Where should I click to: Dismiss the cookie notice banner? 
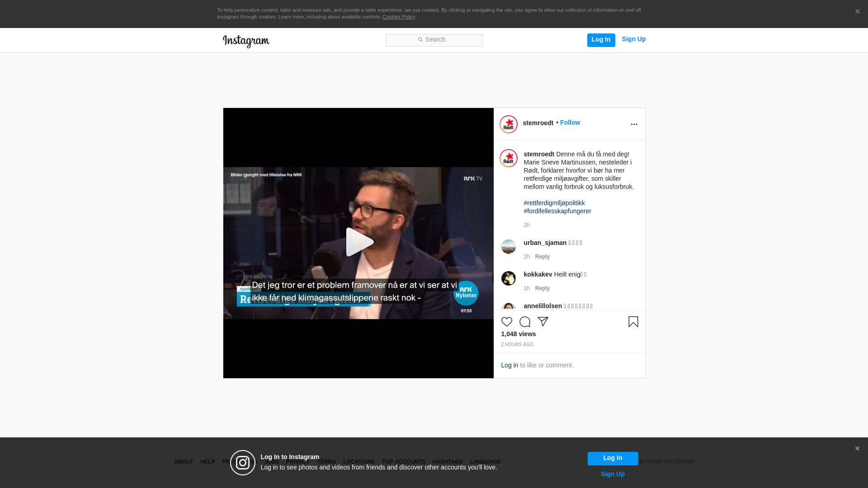pyautogui.click(x=857, y=12)
